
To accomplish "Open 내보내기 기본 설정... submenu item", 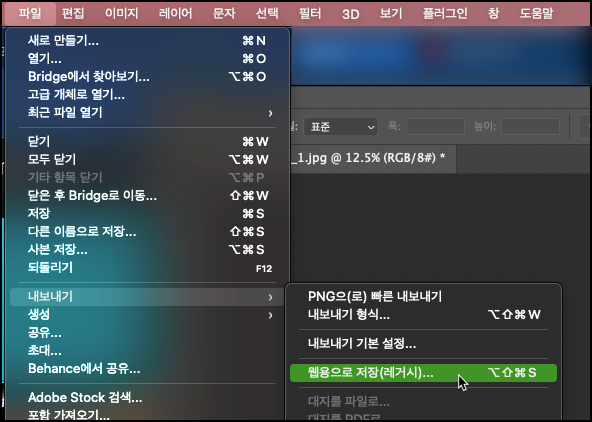I will coord(423,343).
